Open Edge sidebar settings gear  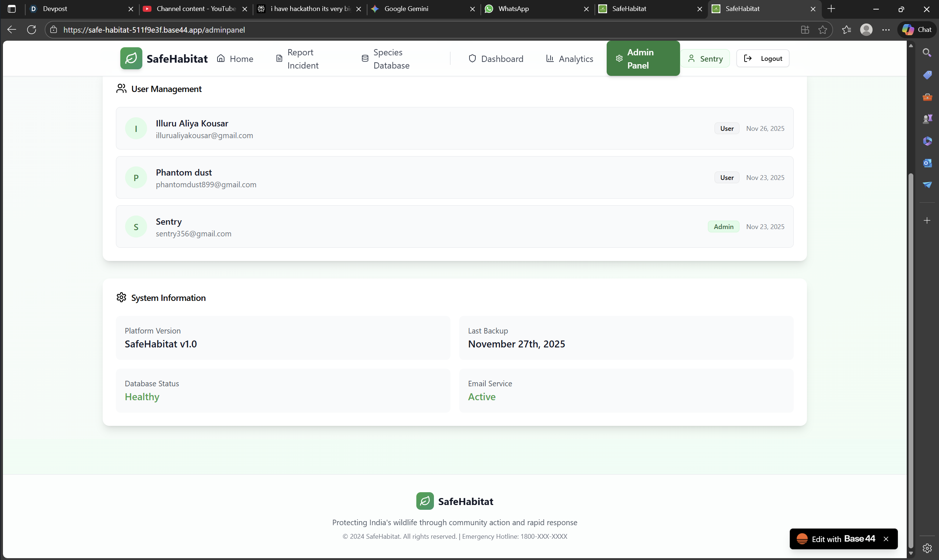click(927, 548)
